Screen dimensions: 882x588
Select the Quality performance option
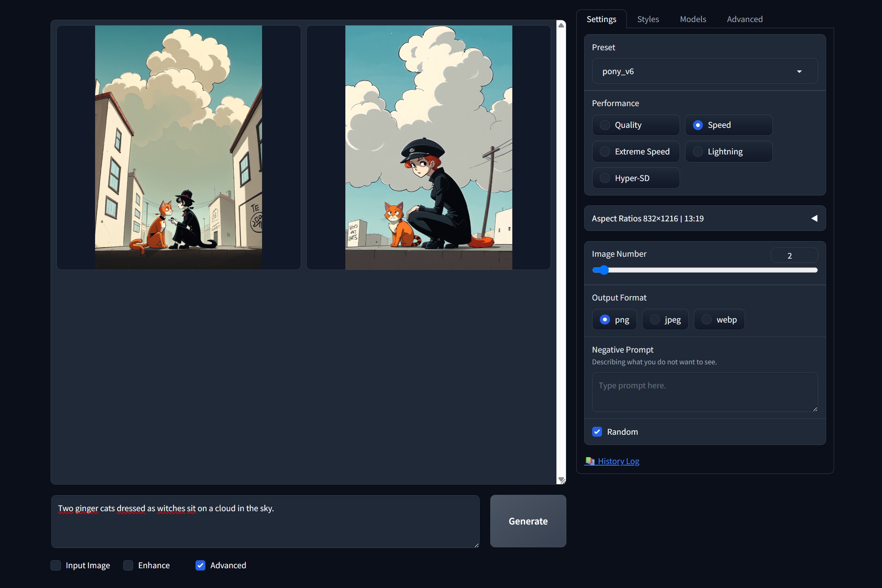605,125
